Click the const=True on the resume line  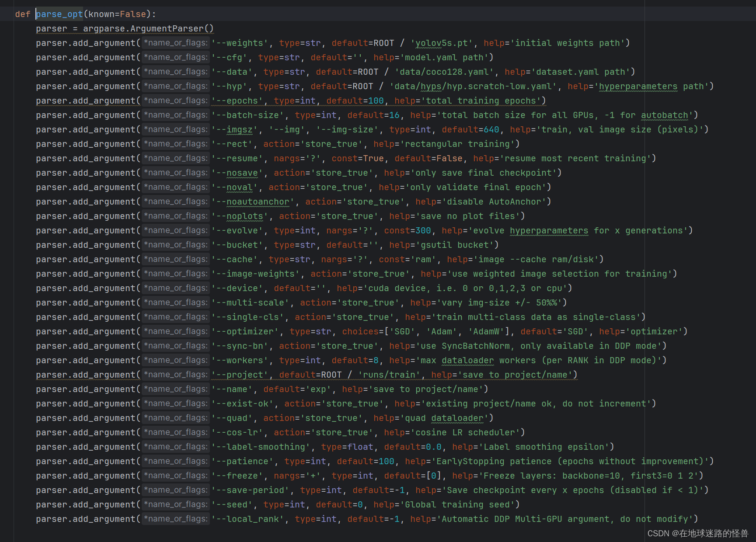358,158
